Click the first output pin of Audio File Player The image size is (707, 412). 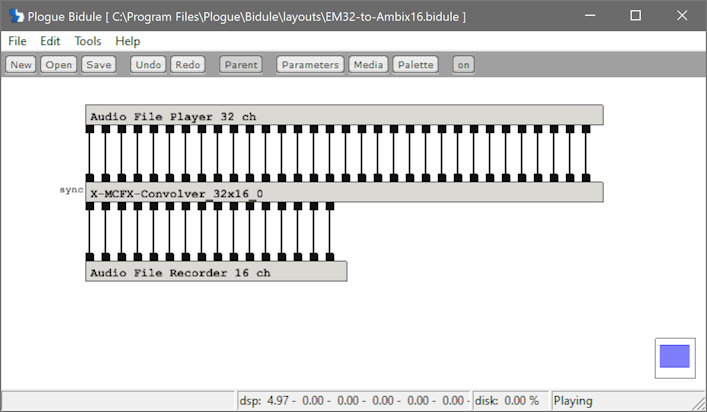pos(90,129)
